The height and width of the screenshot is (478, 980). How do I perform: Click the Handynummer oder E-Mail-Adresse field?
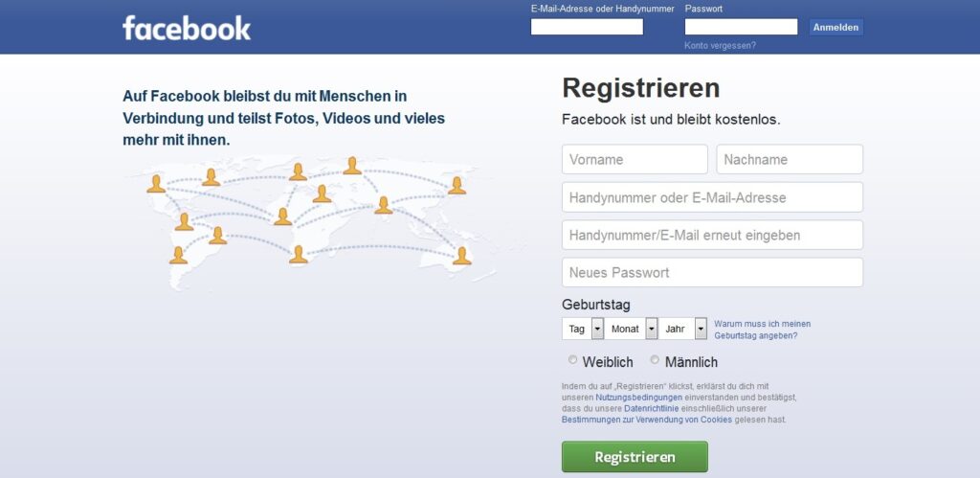pyautogui.click(x=712, y=197)
